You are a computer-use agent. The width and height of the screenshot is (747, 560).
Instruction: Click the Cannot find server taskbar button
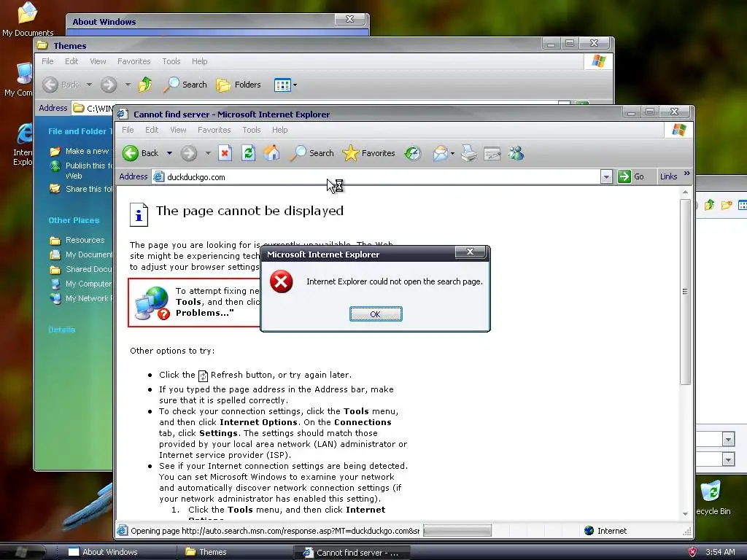point(352,553)
